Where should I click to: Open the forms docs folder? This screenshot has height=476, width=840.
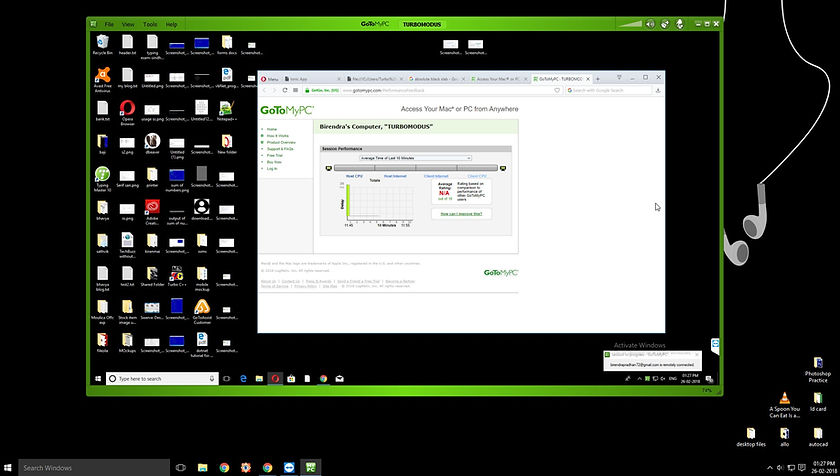(x=227, y=44)
